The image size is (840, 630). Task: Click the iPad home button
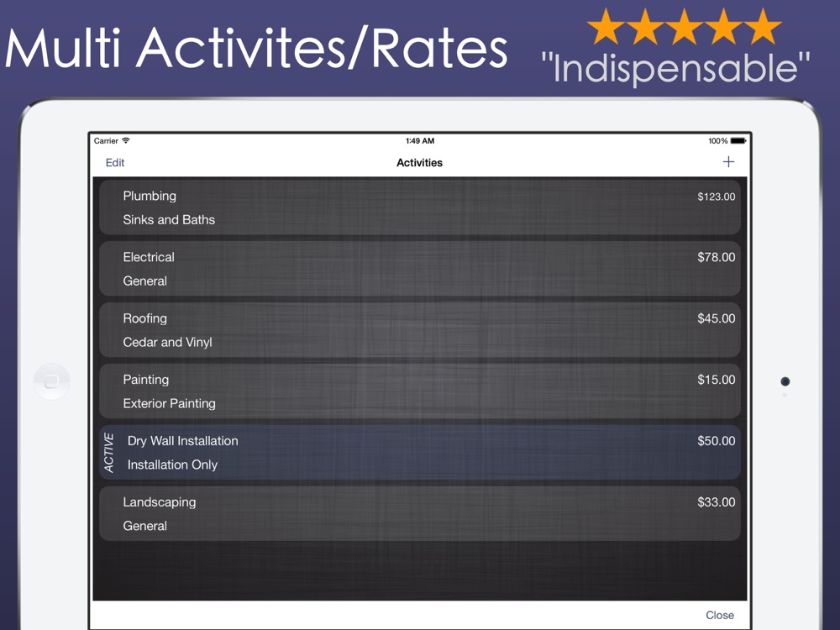click(51, 381)
